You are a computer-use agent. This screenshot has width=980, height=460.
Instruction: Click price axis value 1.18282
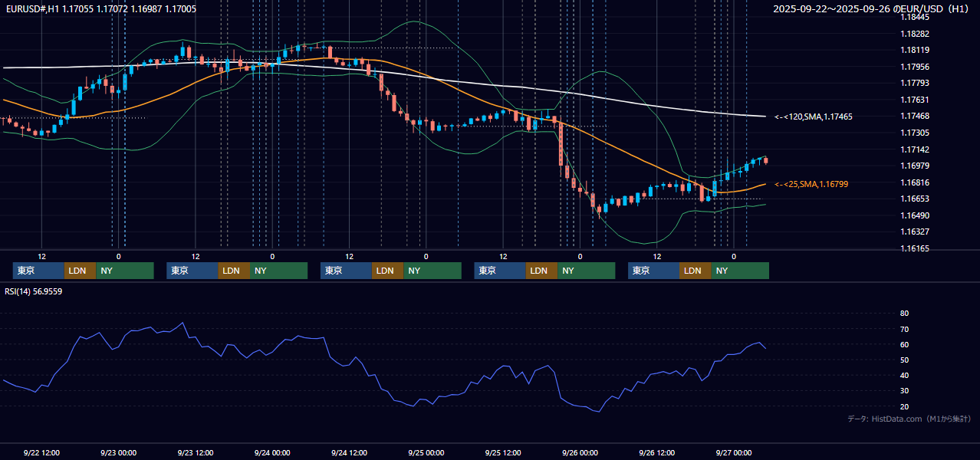click(915, 34)
